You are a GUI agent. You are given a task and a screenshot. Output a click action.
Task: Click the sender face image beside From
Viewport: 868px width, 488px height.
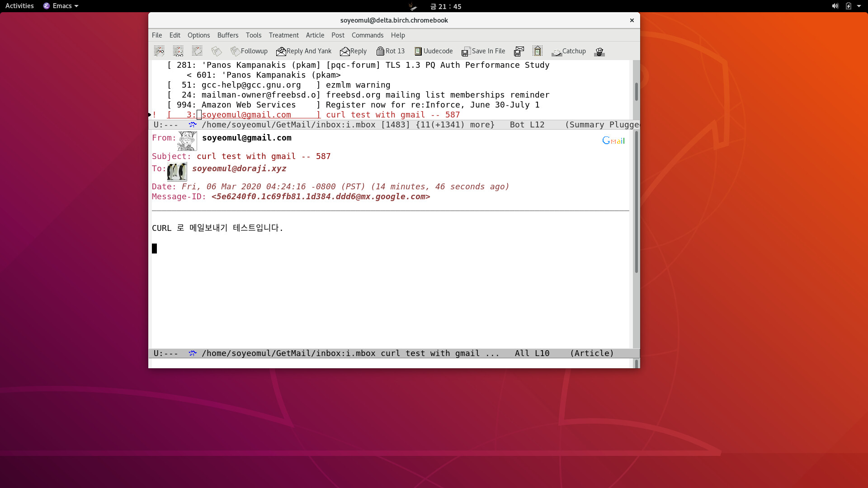click(x=187, y=141)
